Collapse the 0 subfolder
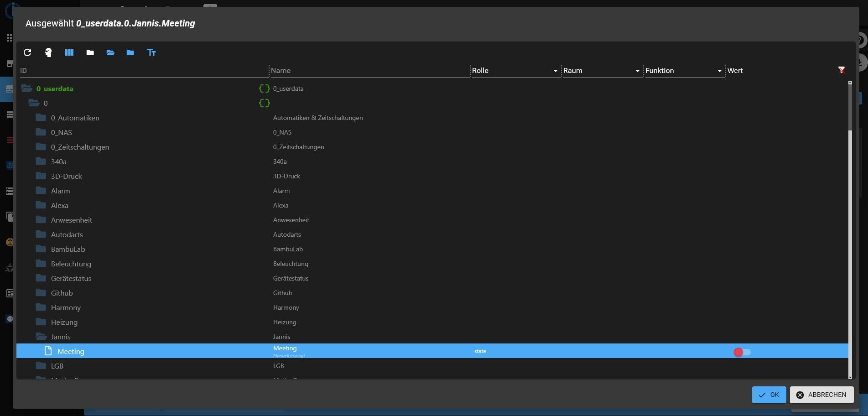Screen dimensions: 868x416 click(x=34, y=103)
